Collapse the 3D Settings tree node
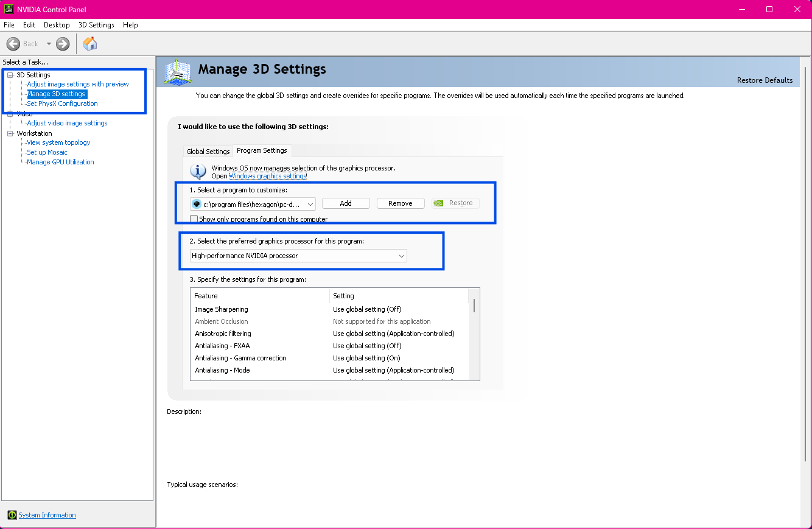The width and height of the screenshot is (812, 529). tap(10, 75)
